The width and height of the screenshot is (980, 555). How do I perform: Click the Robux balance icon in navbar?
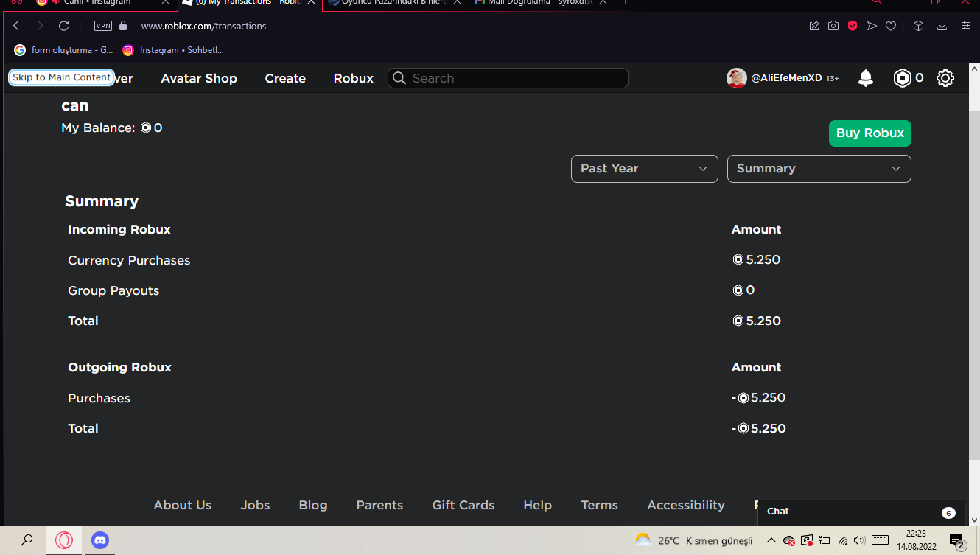tap(903, 78)
